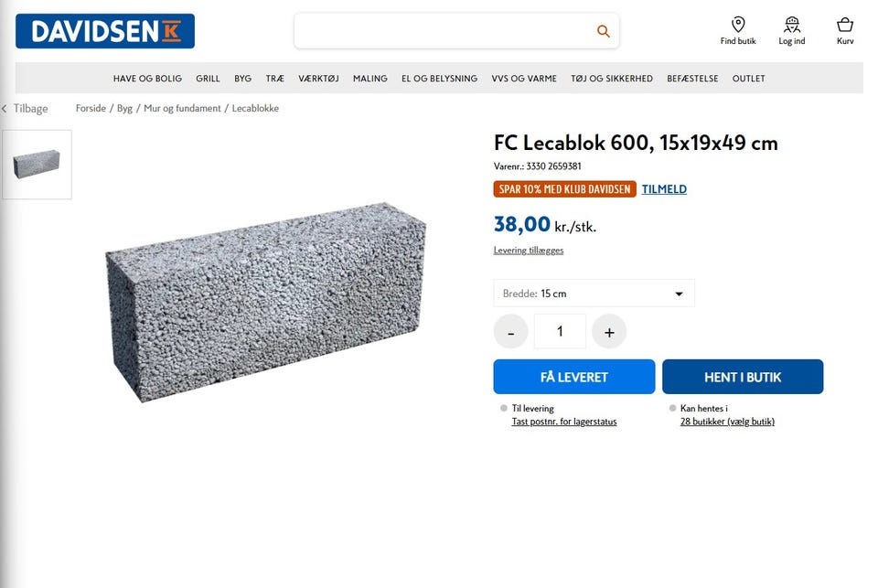Open the VÆRKTØJ menu

pyautogui.click(x=318, y=79)
